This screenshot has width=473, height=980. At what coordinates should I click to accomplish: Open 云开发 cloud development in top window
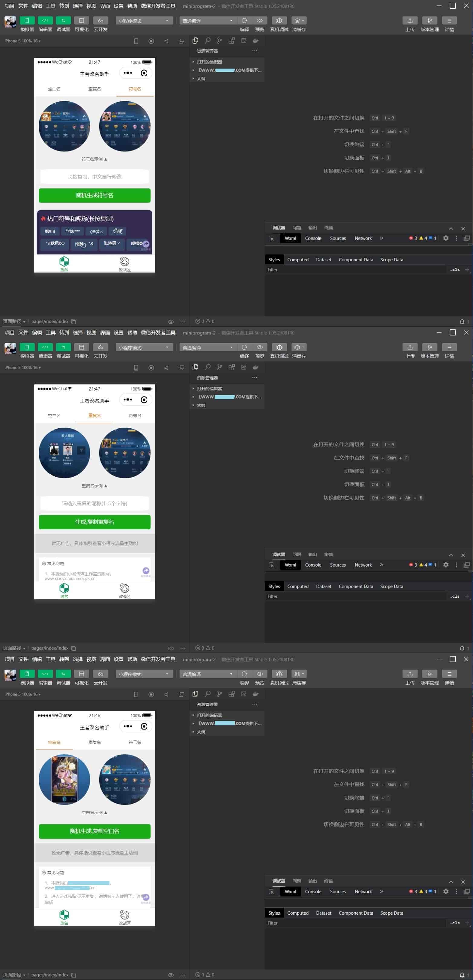100,21
